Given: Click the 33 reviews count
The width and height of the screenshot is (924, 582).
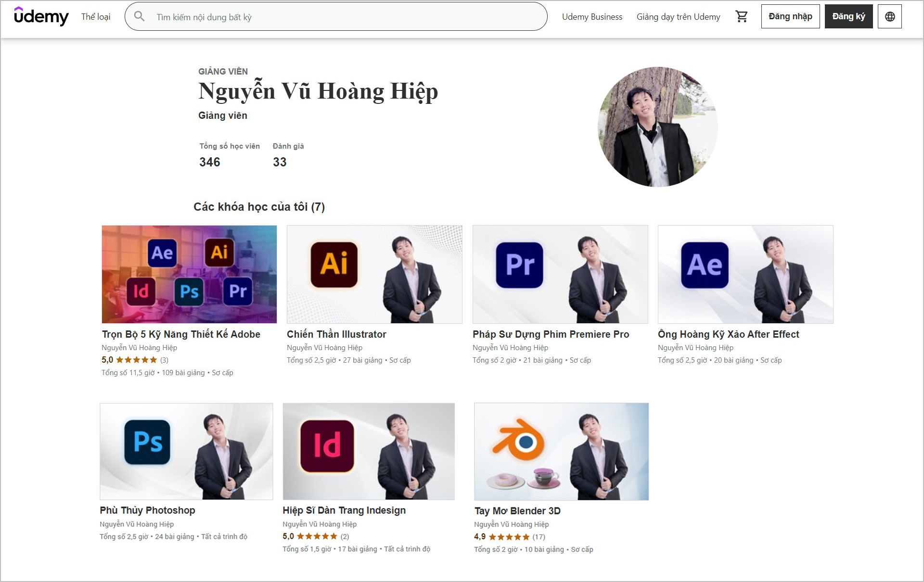Looking at the screenshot, I should click(280, 162).
